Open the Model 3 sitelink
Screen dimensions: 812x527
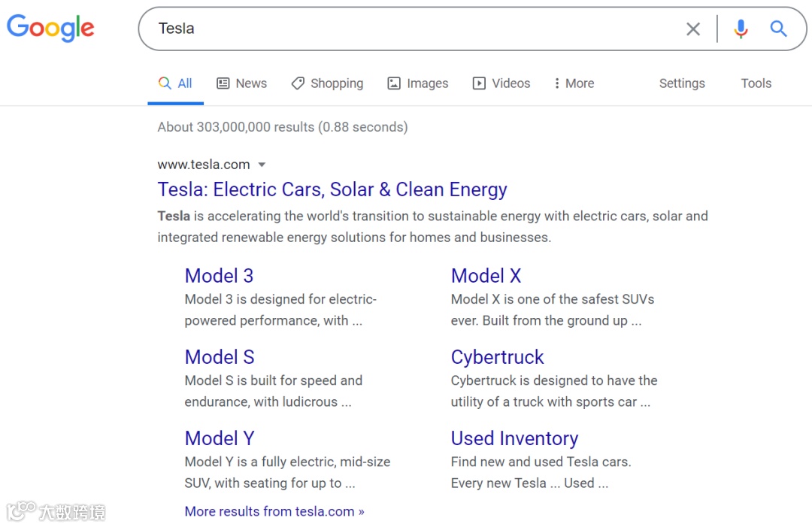tap(219, 276)
